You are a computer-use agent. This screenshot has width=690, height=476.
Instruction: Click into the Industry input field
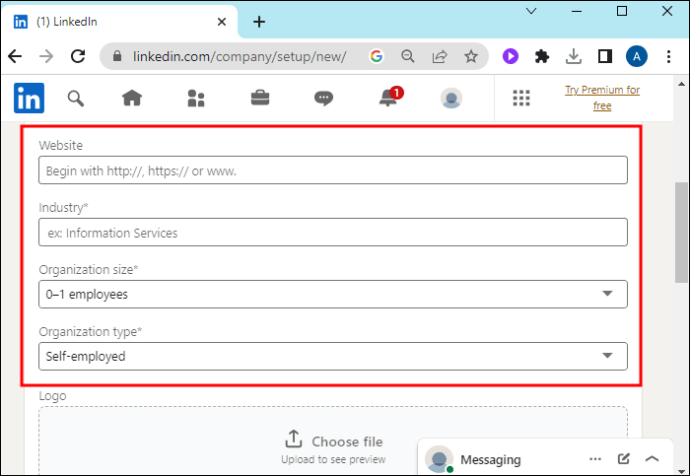[x=333, y=233]
